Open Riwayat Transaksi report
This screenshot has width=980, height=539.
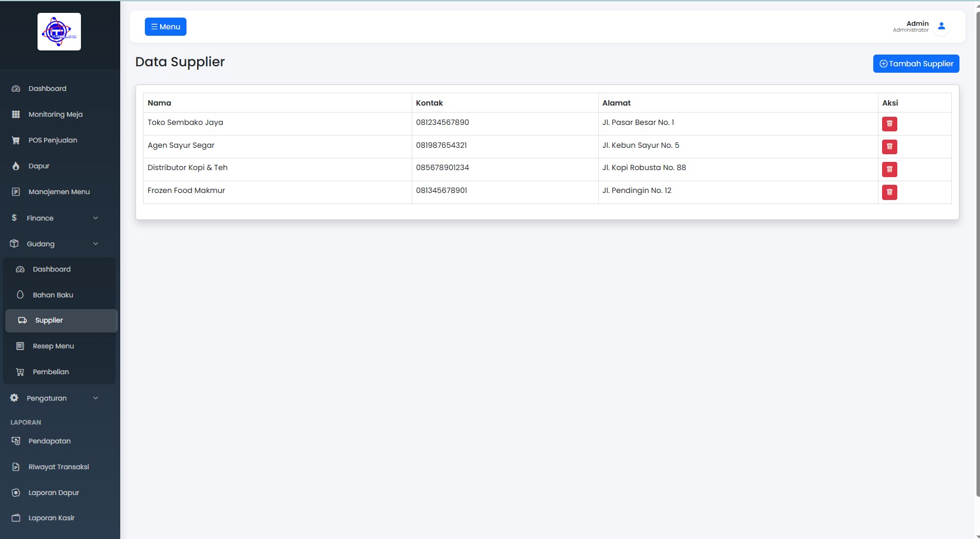(x=60, y=467)
